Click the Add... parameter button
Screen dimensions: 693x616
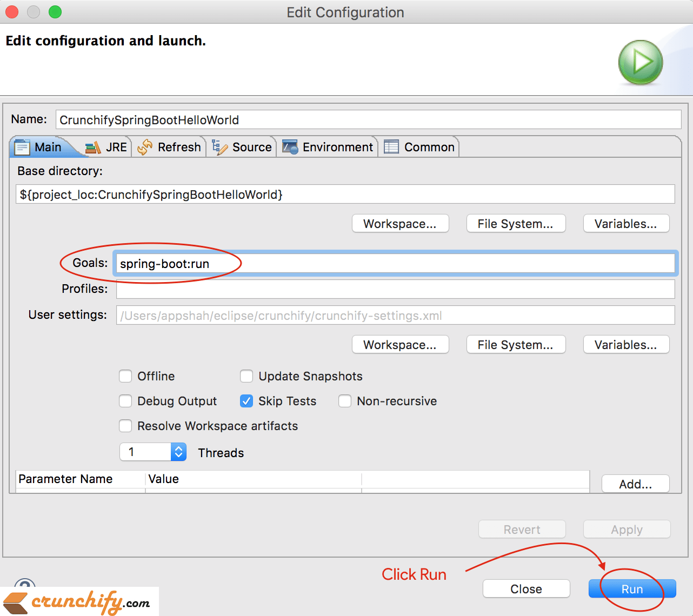[635, 484]
